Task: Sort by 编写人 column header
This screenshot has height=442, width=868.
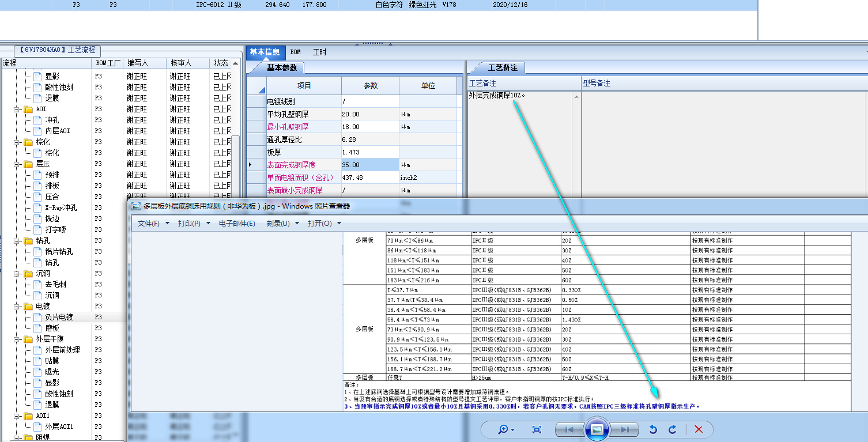Action: coord(145,63)
